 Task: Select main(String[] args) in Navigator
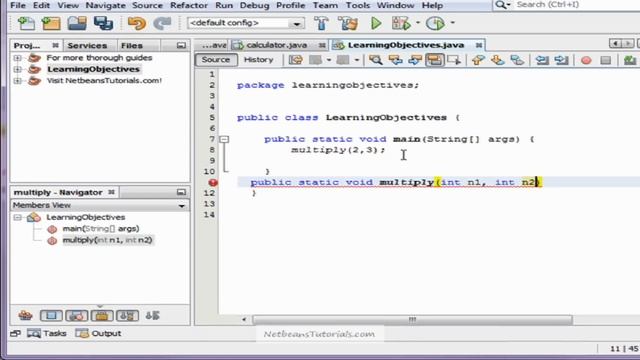tap(100, 229)
